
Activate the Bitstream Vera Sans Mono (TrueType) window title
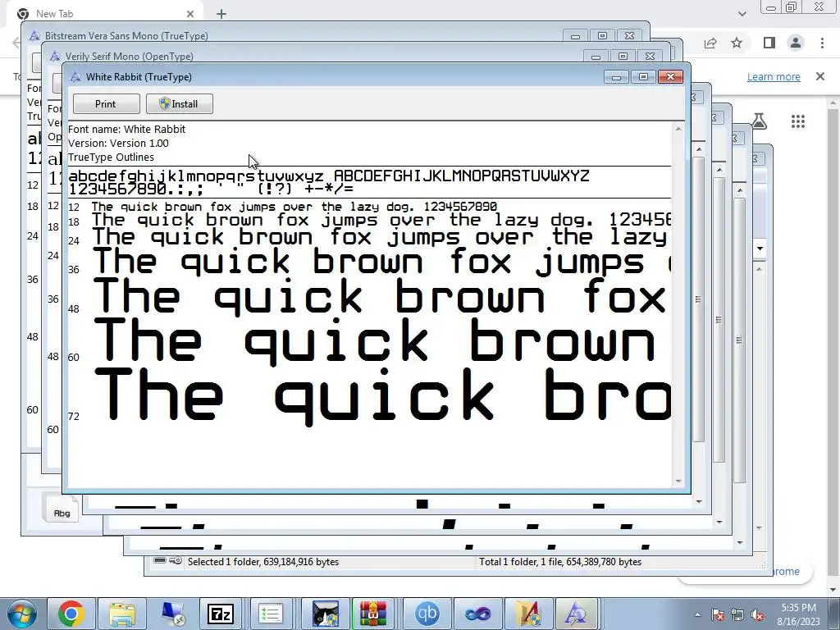(126, 36)
